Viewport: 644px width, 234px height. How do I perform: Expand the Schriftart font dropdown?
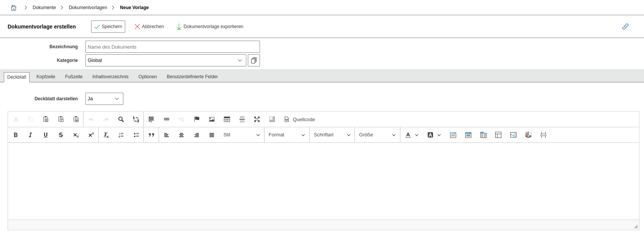(x=332, y=135)
